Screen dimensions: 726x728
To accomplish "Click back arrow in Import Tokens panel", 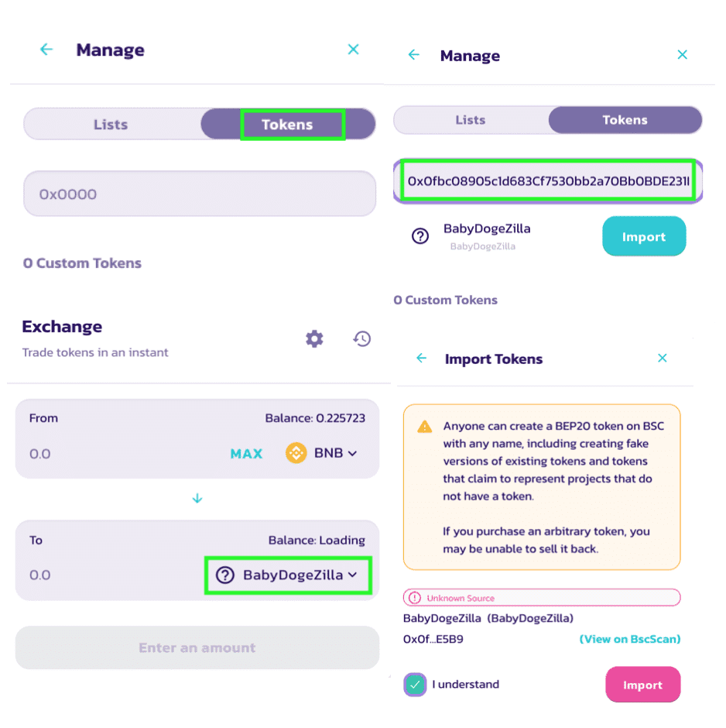I will click(x=421, y=358).
